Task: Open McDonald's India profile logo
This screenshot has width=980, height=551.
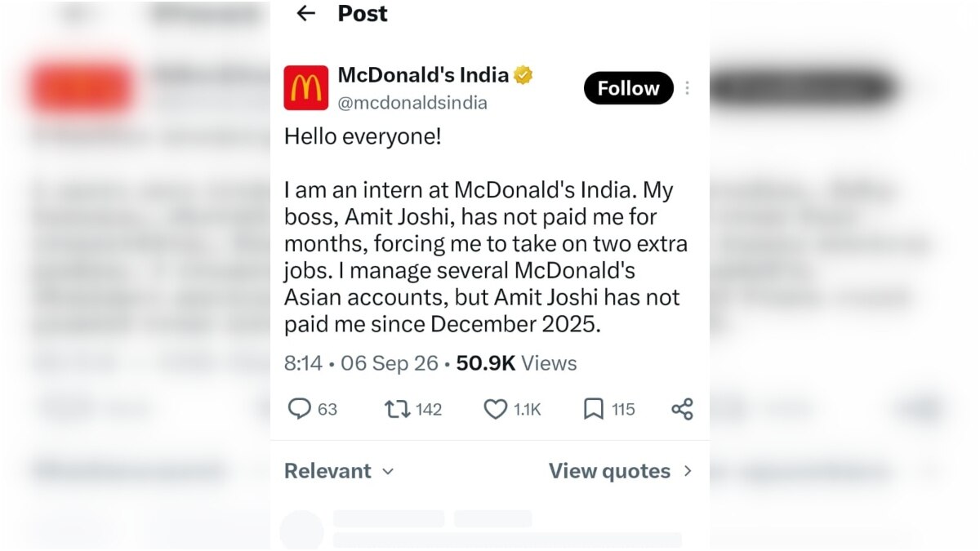Action: 306,87
